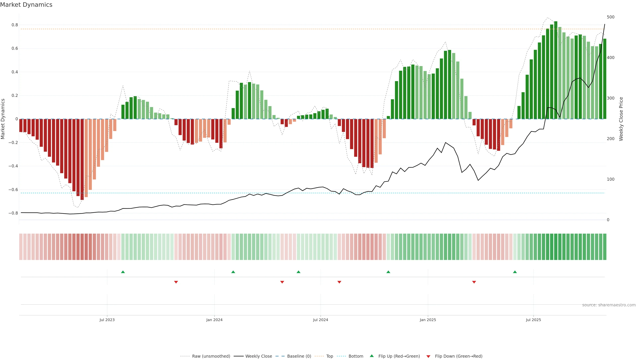Click the last flip-up triangle before Jul 2025
The image size is (644, 362).
coord(515,272)
